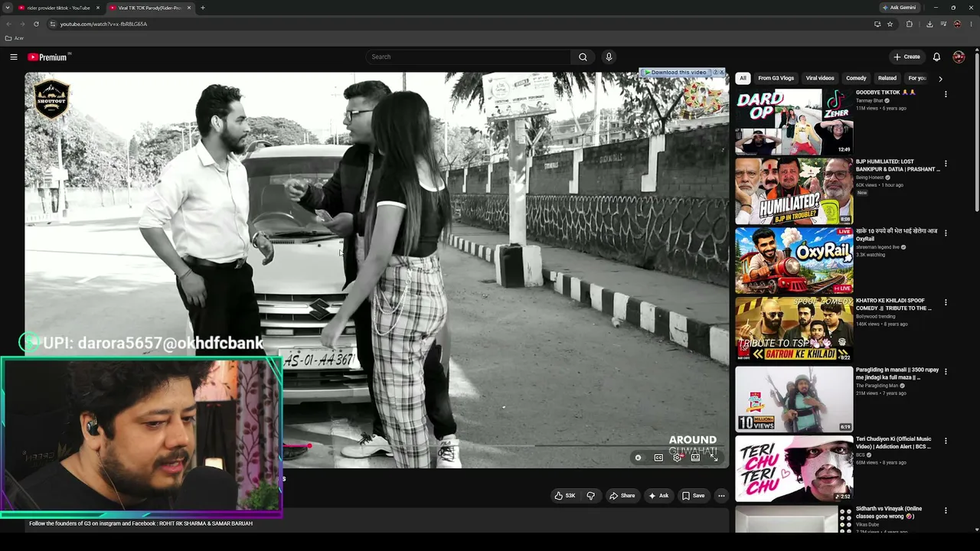Open options for 'KHATRO KE KHILADI SPOOF' video
This screenshot has height=551, width=980.
pyautogui.click(x=946, y=302)
